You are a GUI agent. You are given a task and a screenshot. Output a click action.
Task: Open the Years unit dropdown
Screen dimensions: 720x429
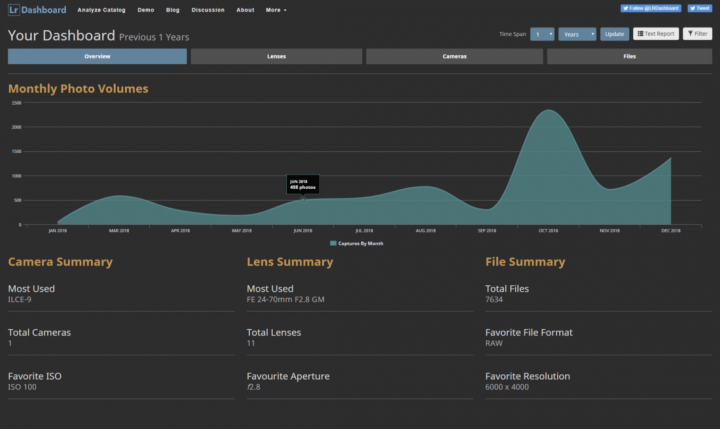577,34
